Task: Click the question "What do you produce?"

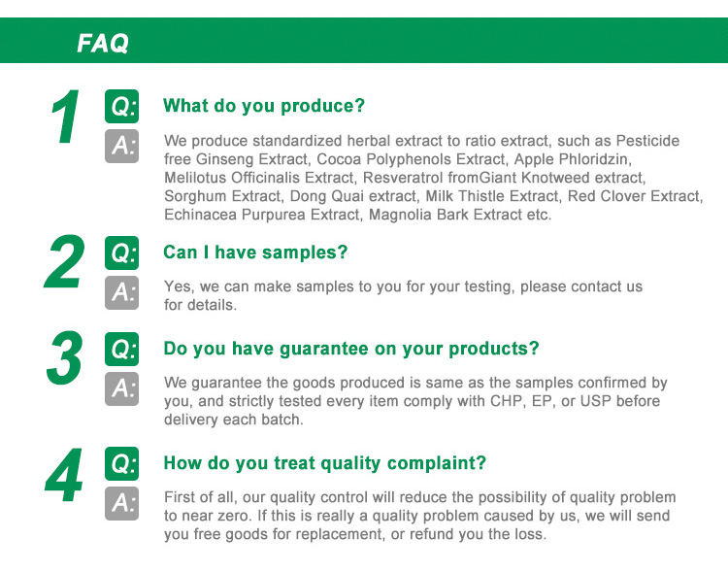Action: pos(264,106)
